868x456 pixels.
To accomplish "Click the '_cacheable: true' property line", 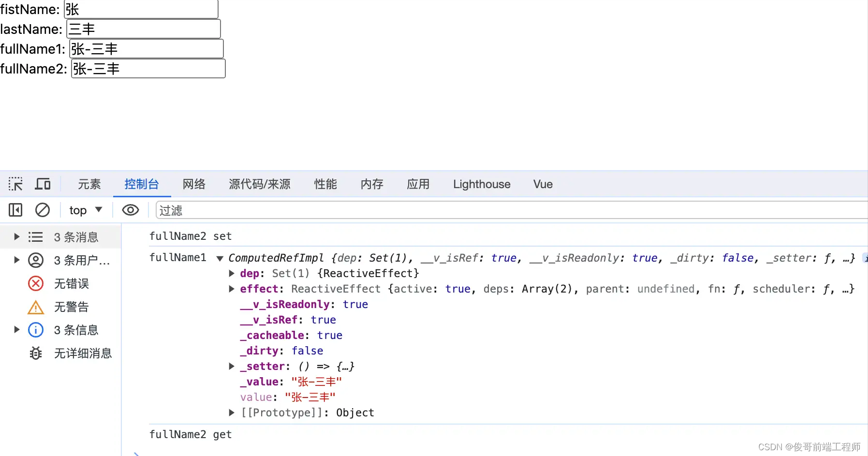I will (291, 335).
